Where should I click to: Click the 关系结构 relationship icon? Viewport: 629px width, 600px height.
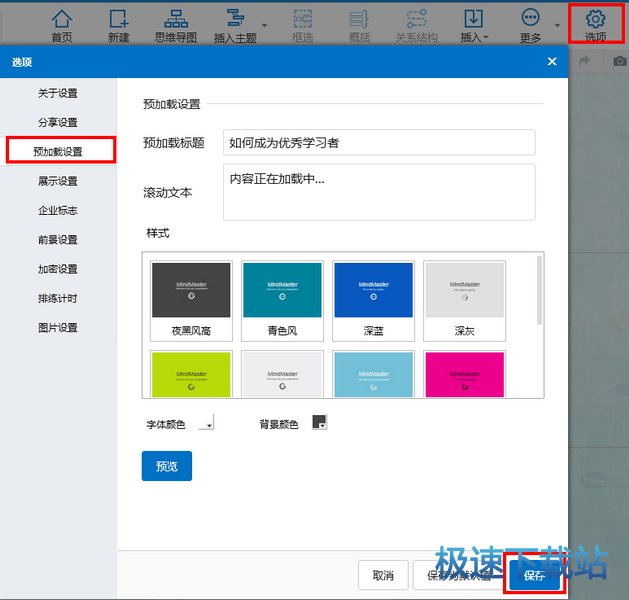(x=416, y=25)
